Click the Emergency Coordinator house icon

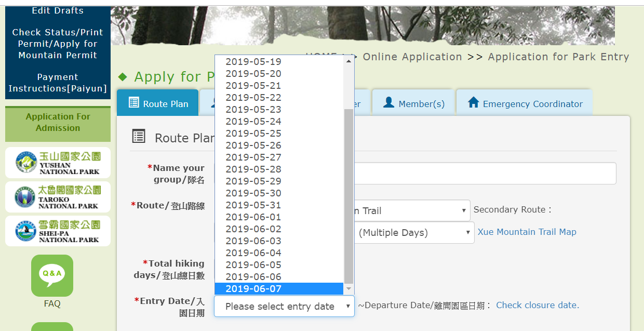pos(473,102)
